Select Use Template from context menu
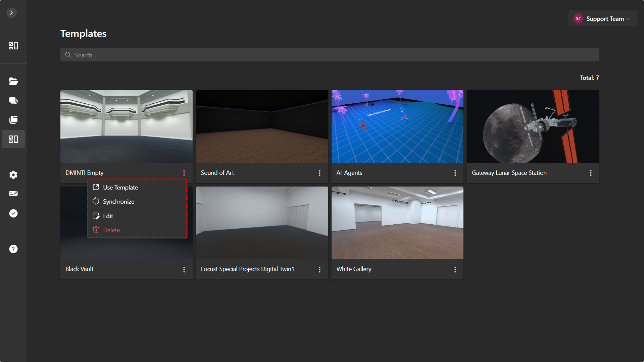 [120, 188]
